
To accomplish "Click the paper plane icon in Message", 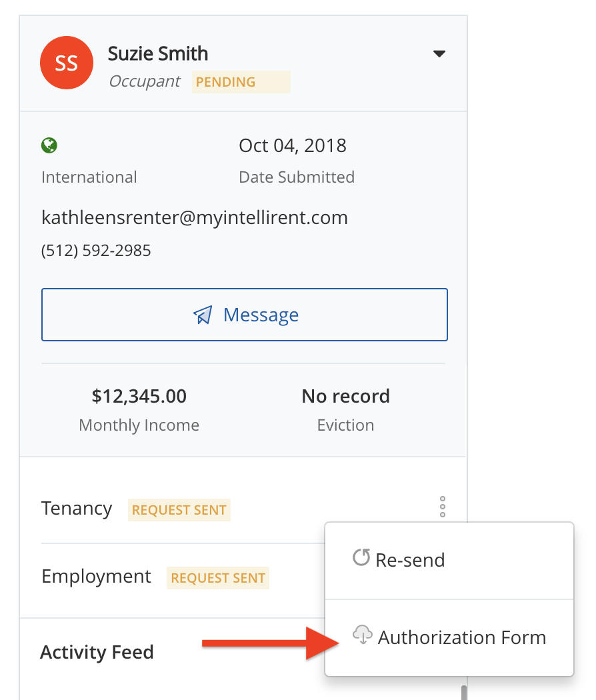I will (x=203, y=315).
